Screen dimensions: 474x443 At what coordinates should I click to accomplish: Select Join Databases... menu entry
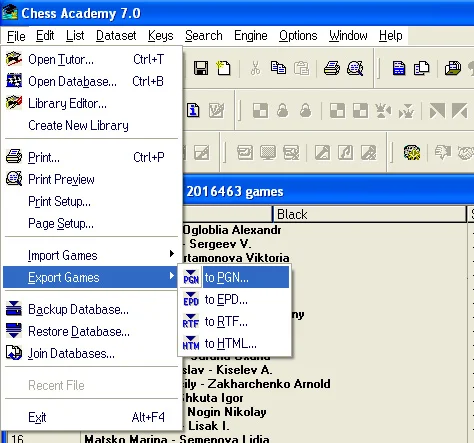(x=91, y=353)
